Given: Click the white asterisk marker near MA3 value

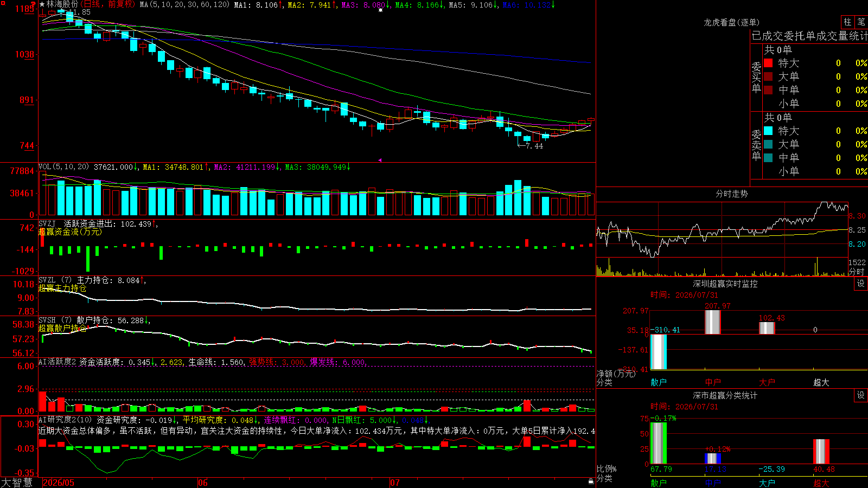Looking at the screenshot, I should click(380, 10).
